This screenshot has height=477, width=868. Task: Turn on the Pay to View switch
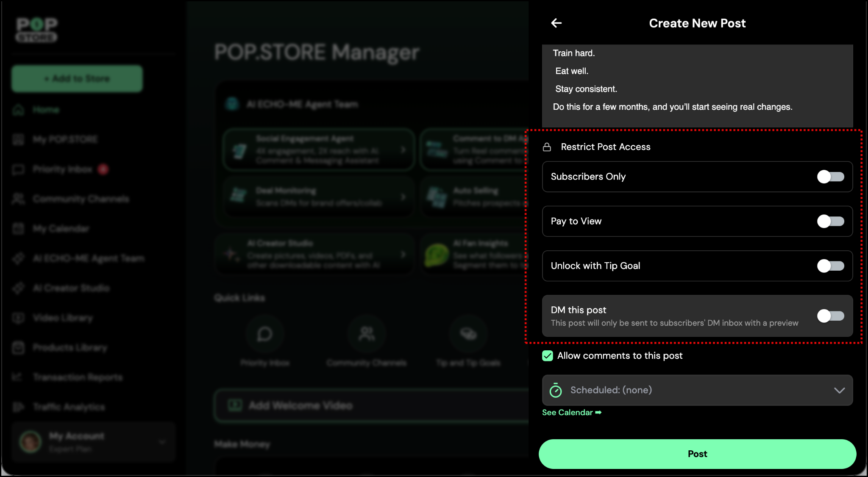click(830, 221)
